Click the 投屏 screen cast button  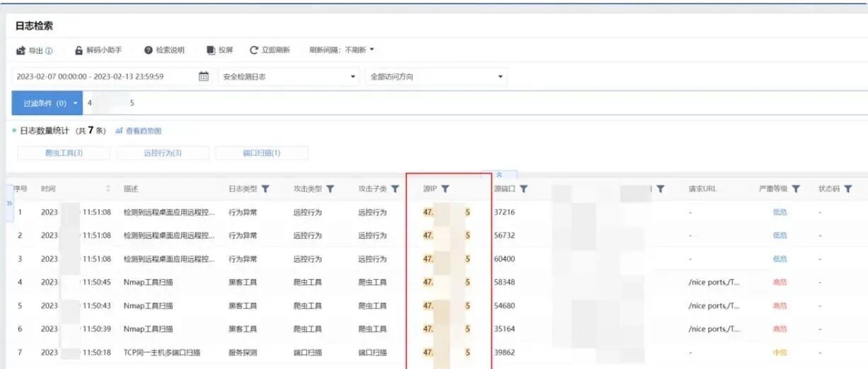(x=220, y=50)
